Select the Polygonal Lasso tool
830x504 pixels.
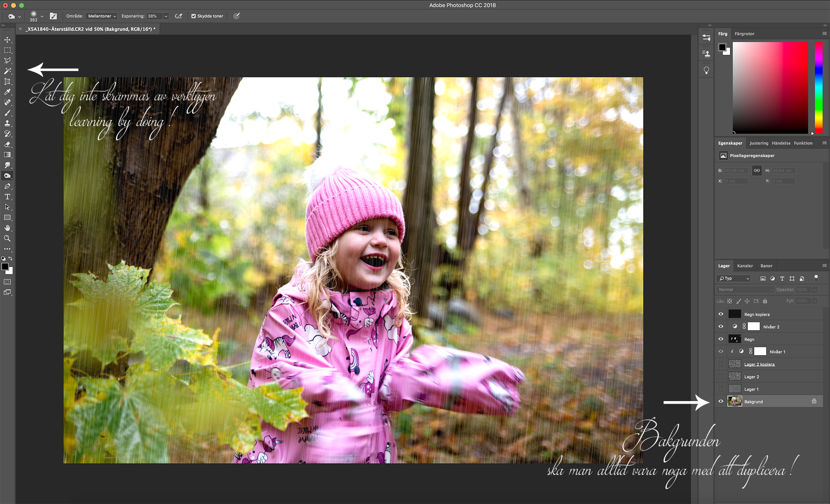tap(7, 61)
